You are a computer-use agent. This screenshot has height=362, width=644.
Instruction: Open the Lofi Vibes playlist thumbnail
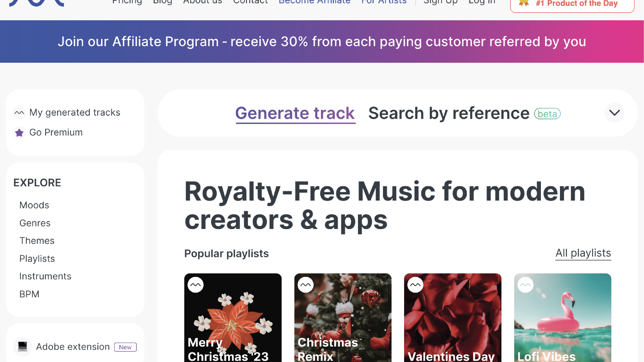pyautogui.click(x=562, y=317)
